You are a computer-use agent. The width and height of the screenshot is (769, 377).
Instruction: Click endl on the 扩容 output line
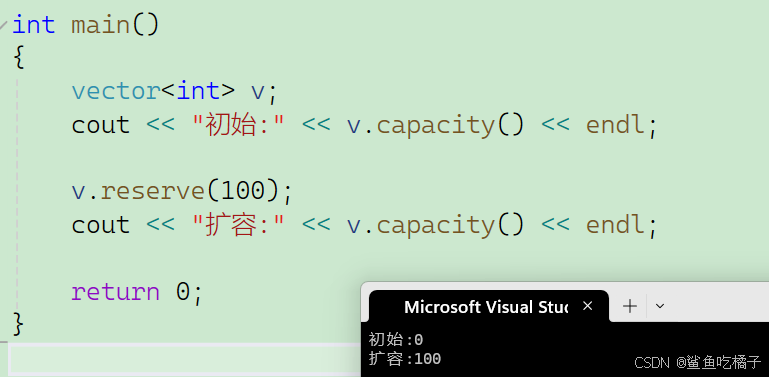coord(615,225)
